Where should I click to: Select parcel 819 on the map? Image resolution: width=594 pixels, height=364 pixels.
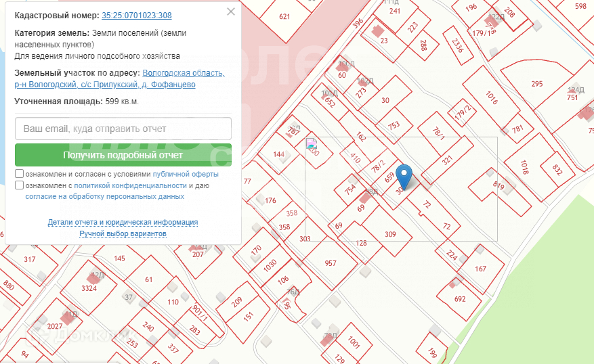click(x=498, y=185)
